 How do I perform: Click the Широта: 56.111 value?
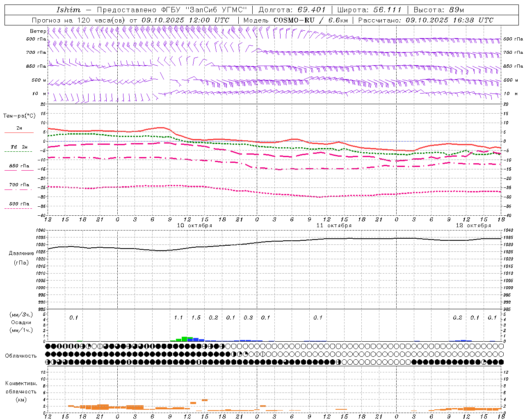(x=369, y=10)
